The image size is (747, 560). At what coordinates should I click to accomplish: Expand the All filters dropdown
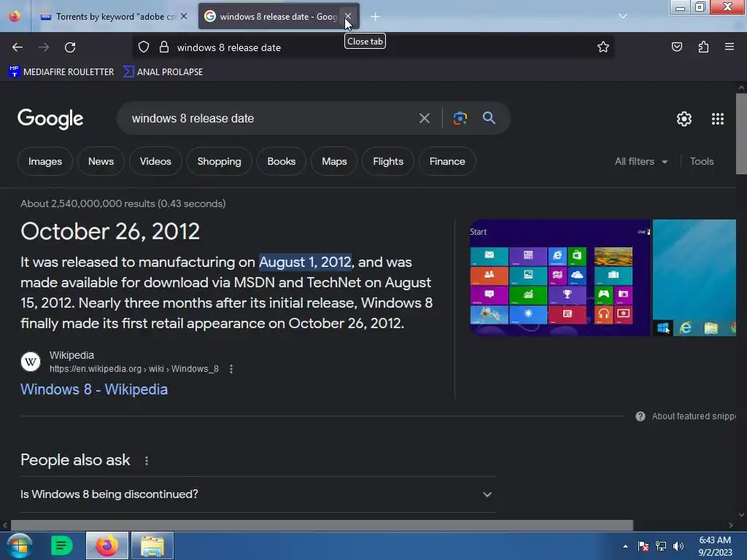coord(640,161)
